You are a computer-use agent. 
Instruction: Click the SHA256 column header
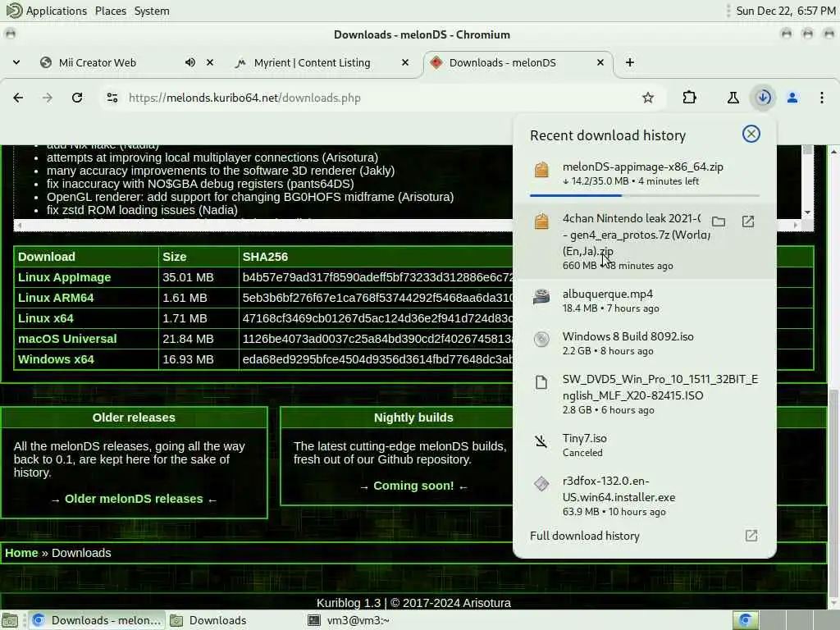265,257
